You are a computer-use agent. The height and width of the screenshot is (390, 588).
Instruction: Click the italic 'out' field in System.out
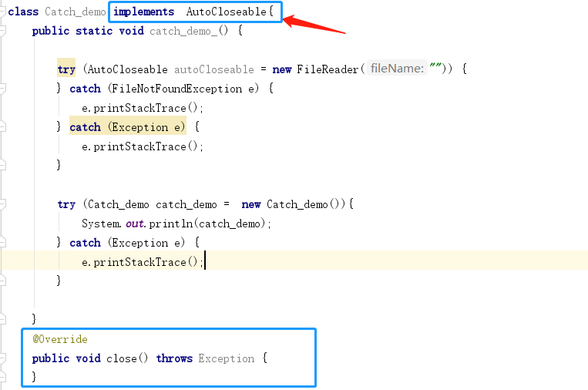tap(135, 224)
